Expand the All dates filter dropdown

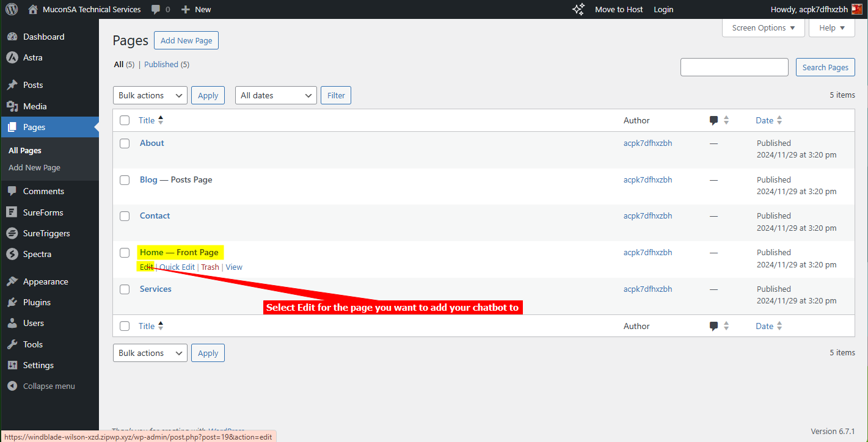tap(275, 95)
